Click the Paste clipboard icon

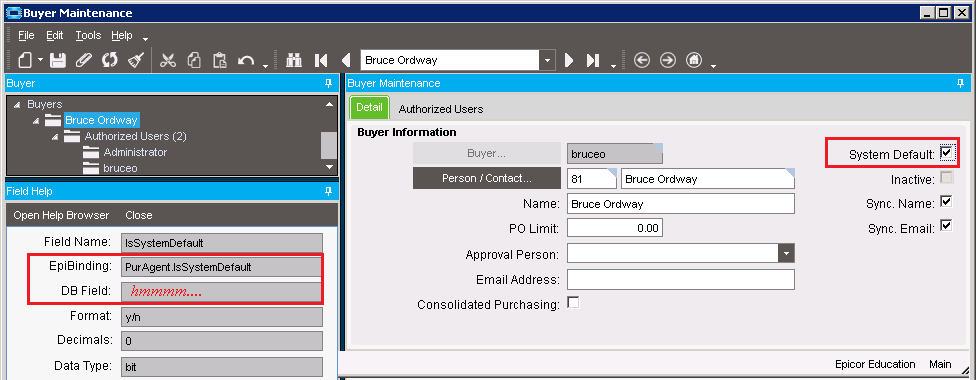coord(220,60)
